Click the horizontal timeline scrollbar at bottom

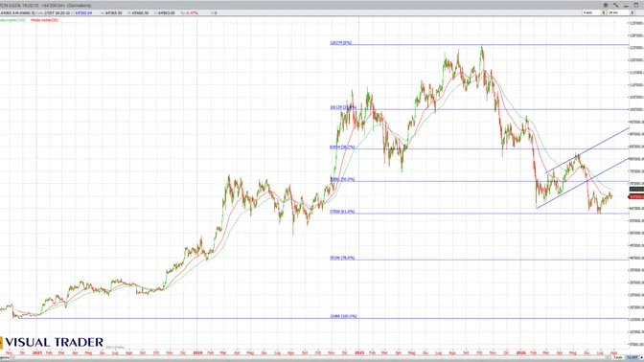pos(308,357)
